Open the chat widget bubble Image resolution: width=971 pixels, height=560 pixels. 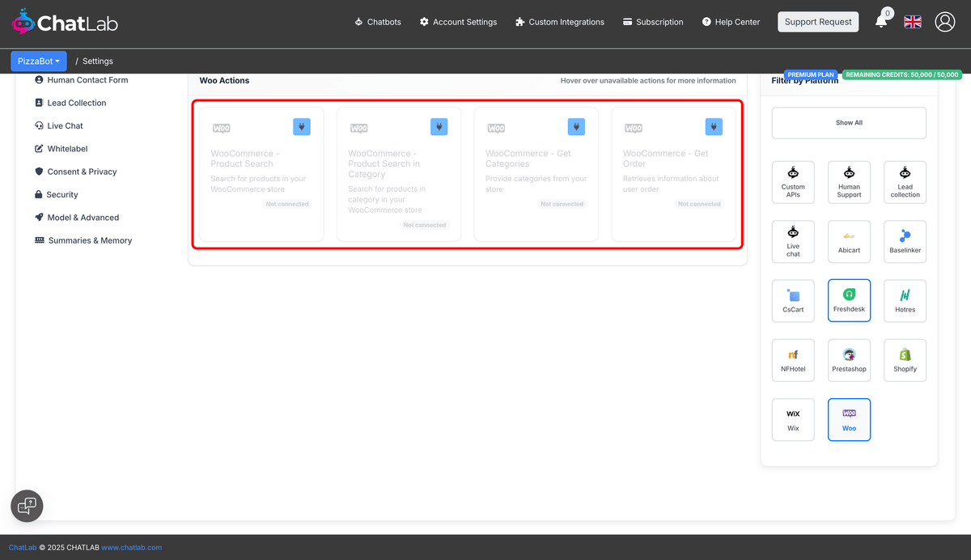click(x=27, y=506)
